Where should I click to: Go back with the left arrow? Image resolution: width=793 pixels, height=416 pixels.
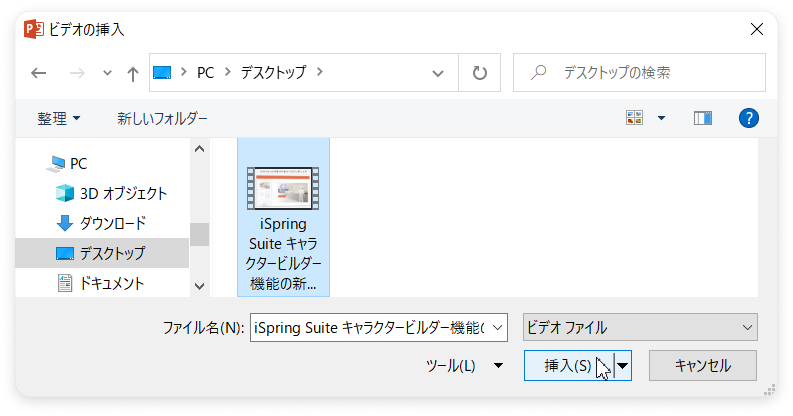pyautogui.click(x=39, y=73)
